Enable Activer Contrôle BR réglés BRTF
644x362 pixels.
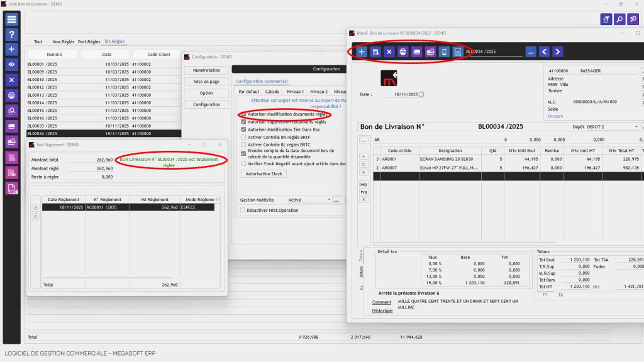click(x=243, y=137)
